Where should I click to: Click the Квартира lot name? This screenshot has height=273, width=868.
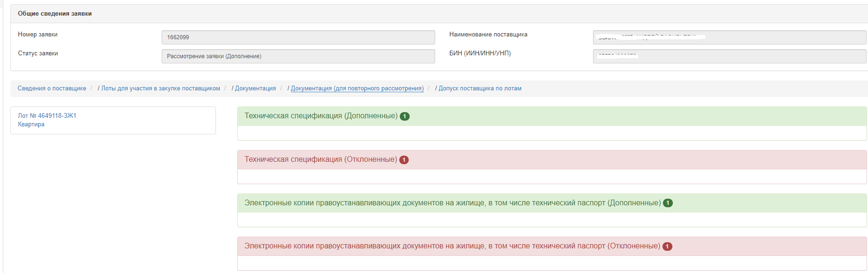(x=31, y=124)
